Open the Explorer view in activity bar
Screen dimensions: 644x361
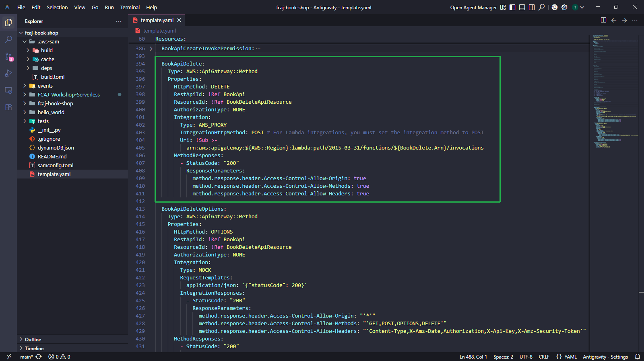coord(8,23)
